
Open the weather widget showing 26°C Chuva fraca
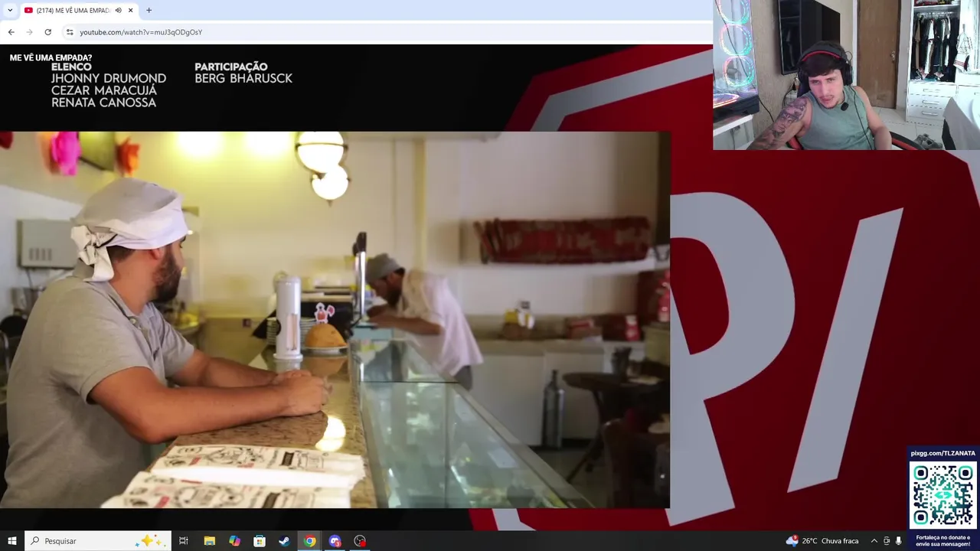(822, 541)
